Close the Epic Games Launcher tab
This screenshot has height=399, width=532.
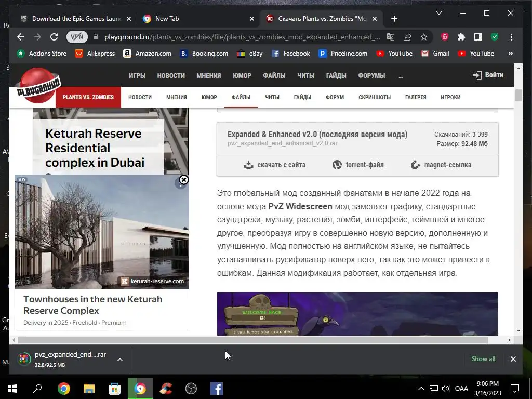[x=129, y=19]
